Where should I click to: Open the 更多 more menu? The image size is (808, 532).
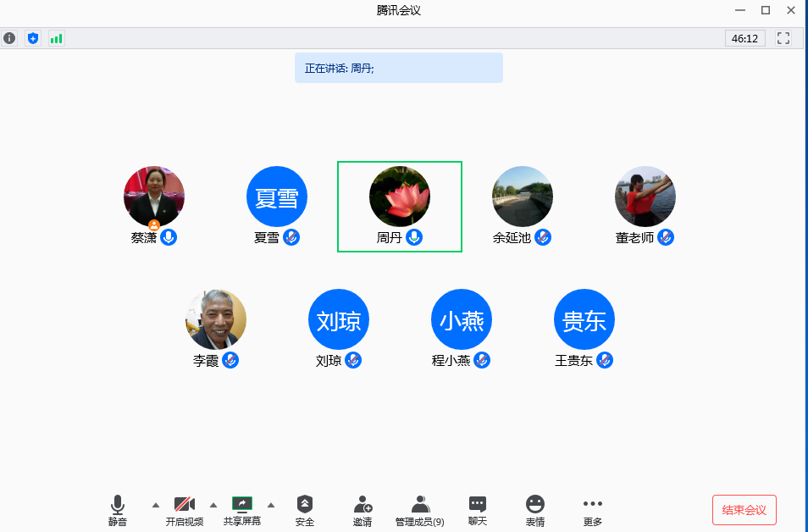coord(593,510)
